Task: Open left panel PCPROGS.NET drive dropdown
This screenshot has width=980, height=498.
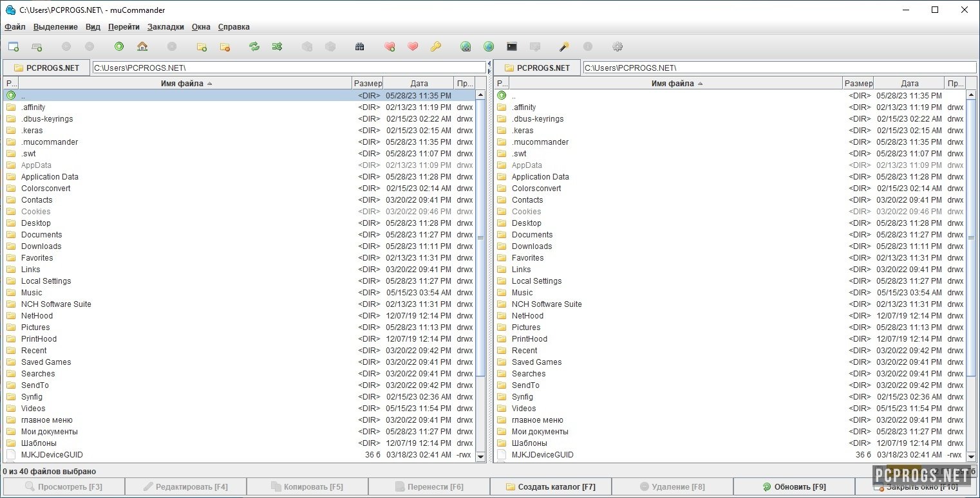Action: (x=46, y=68)
